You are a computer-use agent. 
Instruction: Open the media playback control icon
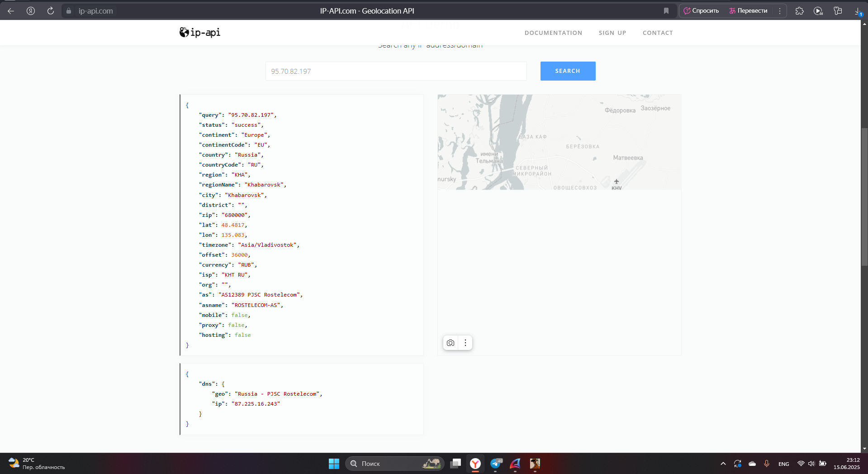pos(818,11)
